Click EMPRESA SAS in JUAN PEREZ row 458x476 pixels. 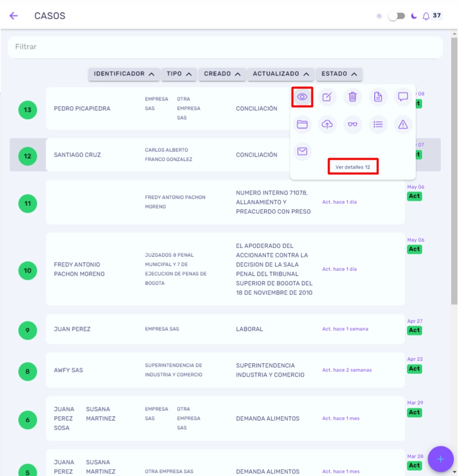(162, 329)
